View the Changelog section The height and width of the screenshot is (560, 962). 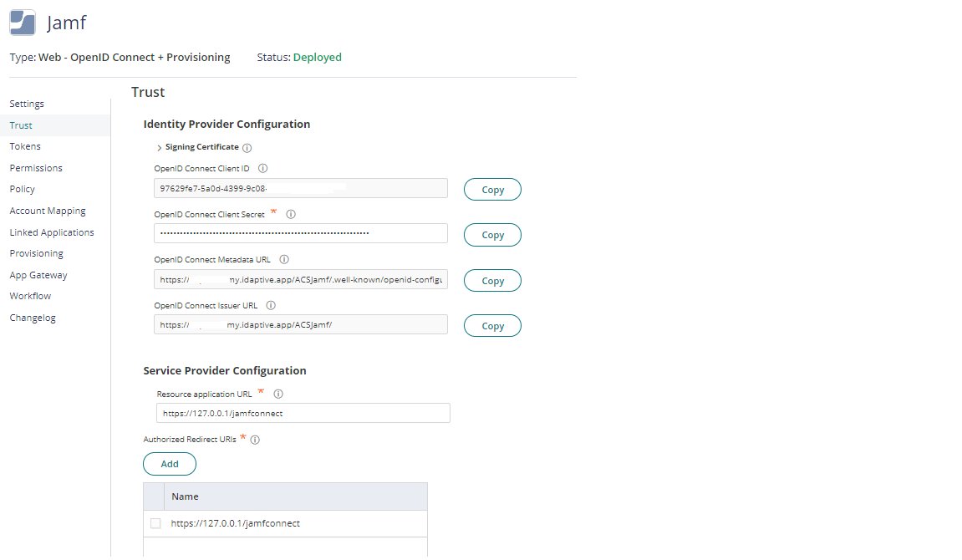tap(33, 317)
